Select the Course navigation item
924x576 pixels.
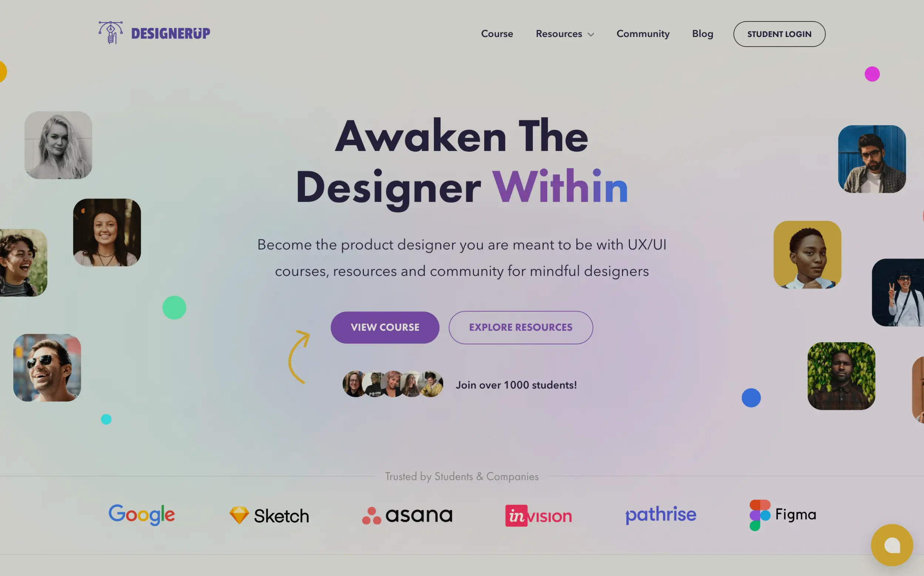coord(497,34)
